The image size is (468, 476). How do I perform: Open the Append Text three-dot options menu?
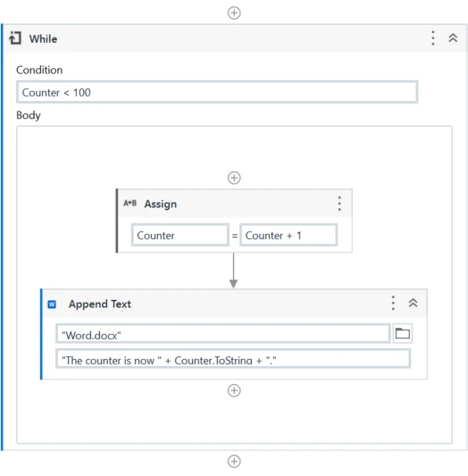(393, 303)
